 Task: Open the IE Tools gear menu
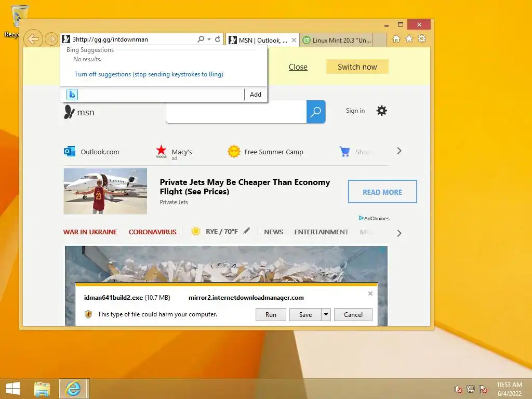[422, 38]
